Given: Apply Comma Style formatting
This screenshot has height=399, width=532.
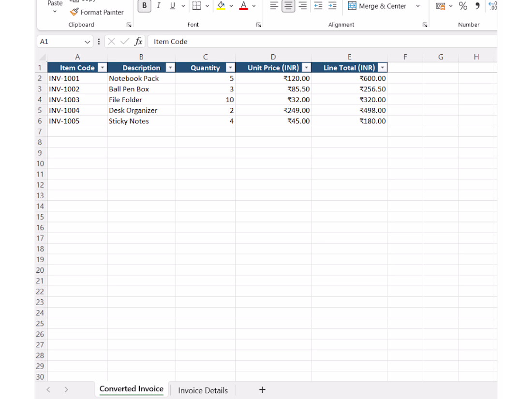Looking at the screenshot, I should pos(477,6).
